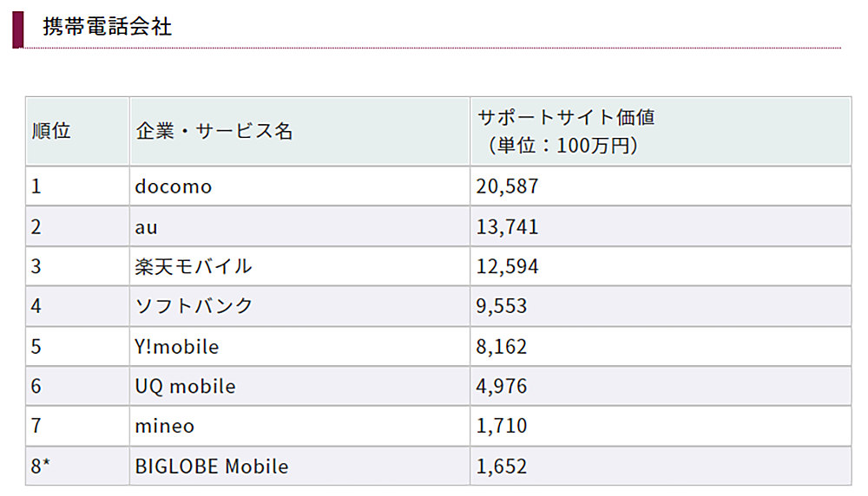Click the 携帯電話会社 section heading

pos(108,27)
